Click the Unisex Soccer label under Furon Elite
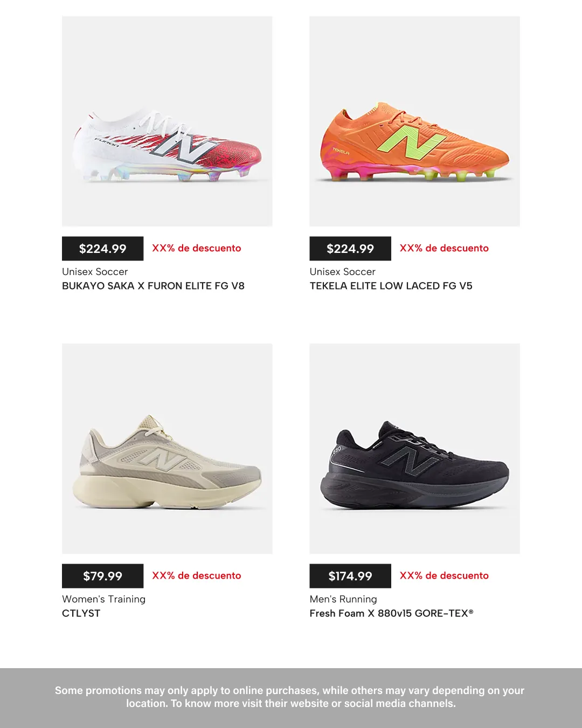Image resolution: width=582 pixels, height=728 pixels. [95, 272]
